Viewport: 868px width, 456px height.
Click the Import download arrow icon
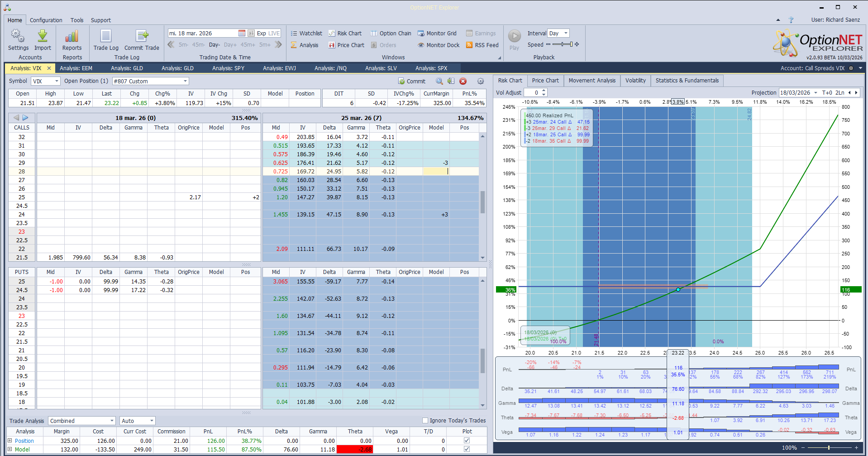point(43,36)
